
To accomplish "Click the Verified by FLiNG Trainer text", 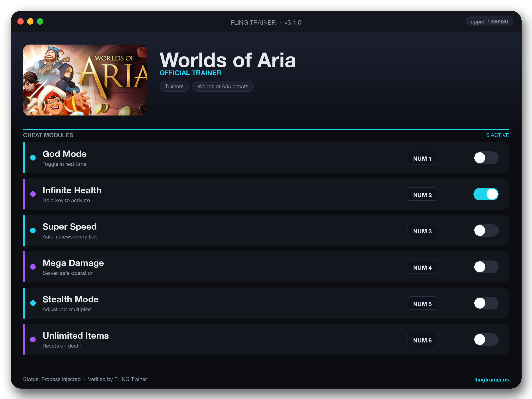I will 117,379.
